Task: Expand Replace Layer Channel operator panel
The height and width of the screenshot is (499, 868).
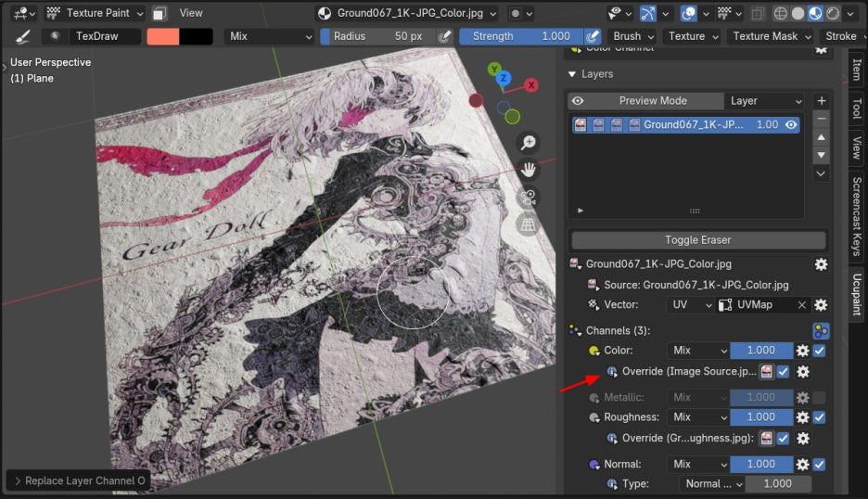Action: click(x=18, y=480)
